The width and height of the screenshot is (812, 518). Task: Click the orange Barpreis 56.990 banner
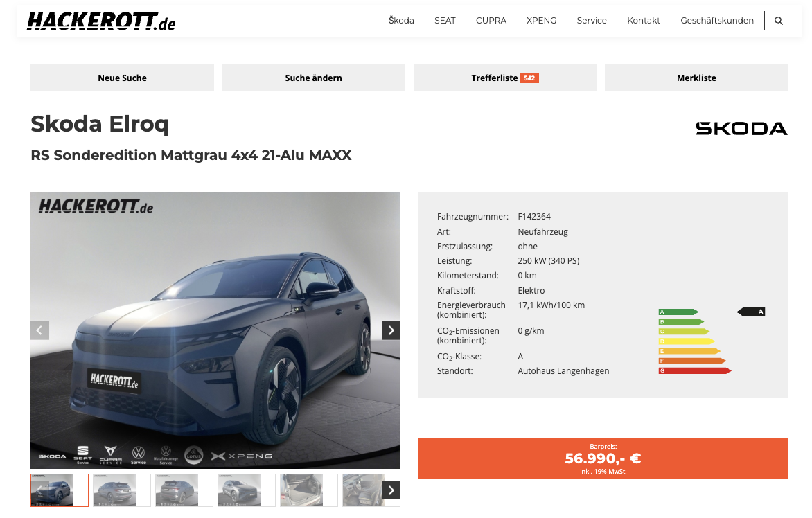coord(603,459)
